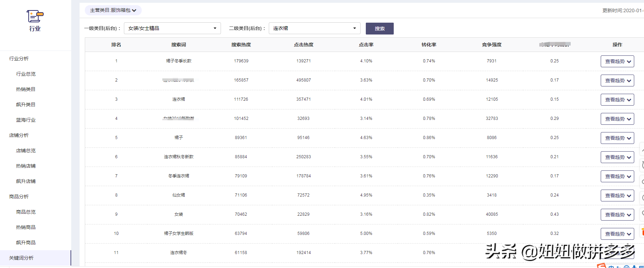
Task: Click the 搜索词 column header
Action: (179, 45)
